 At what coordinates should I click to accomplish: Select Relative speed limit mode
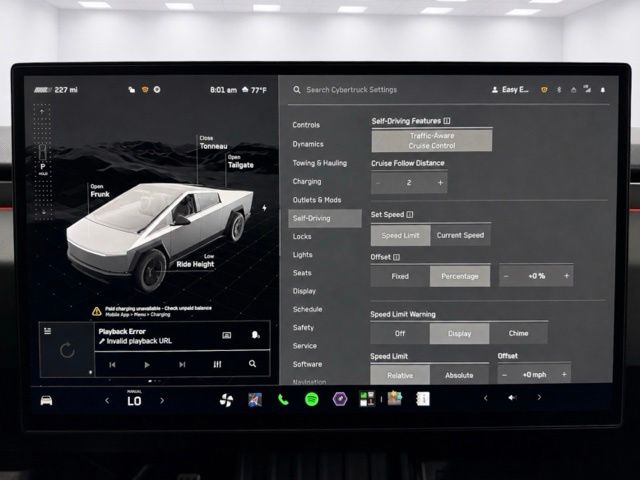click(x=400, y=375)
